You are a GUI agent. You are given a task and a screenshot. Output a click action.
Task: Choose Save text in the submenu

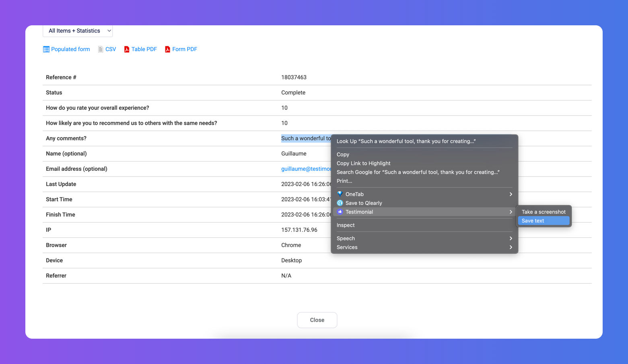(533, 221)
